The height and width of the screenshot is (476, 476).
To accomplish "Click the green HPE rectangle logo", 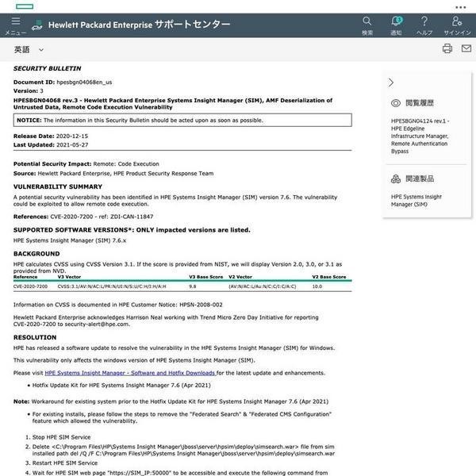I will point(25,6).
